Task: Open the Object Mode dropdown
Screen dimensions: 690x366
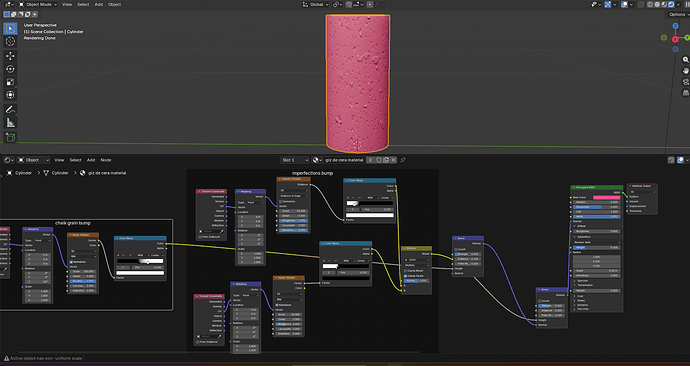Action: 37,4
